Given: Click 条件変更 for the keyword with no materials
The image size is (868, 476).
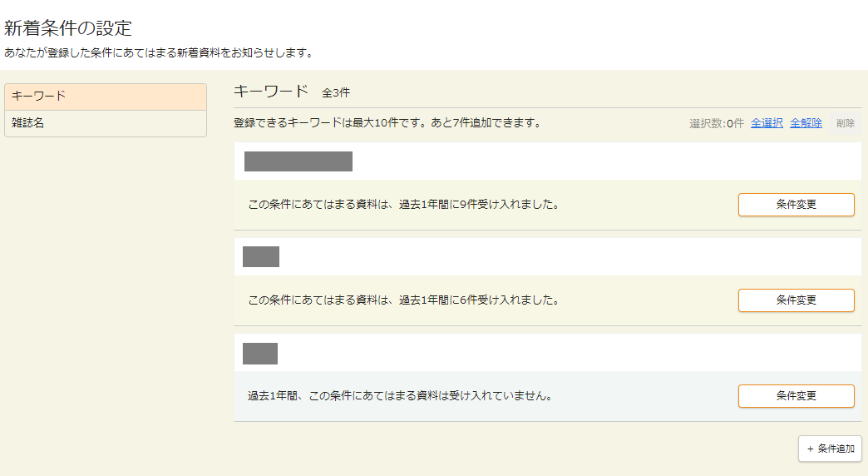Looking at the screenshot, I should point(796,396).
